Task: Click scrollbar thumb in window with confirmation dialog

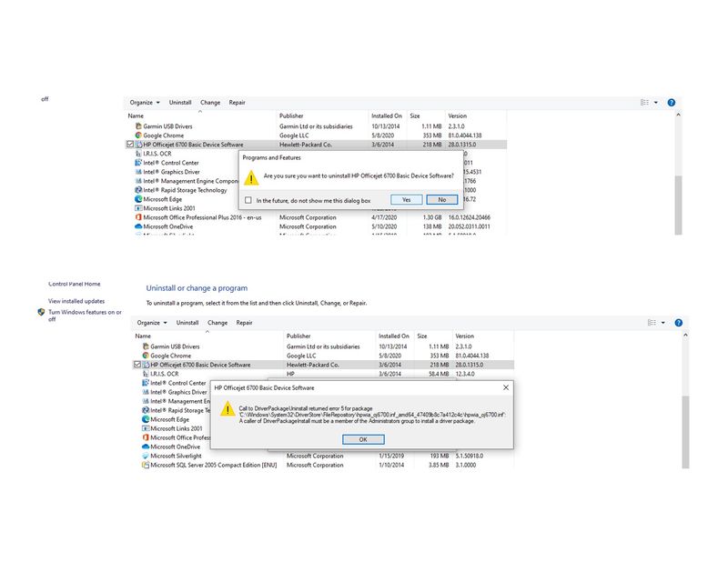Action: click(678, 206)
